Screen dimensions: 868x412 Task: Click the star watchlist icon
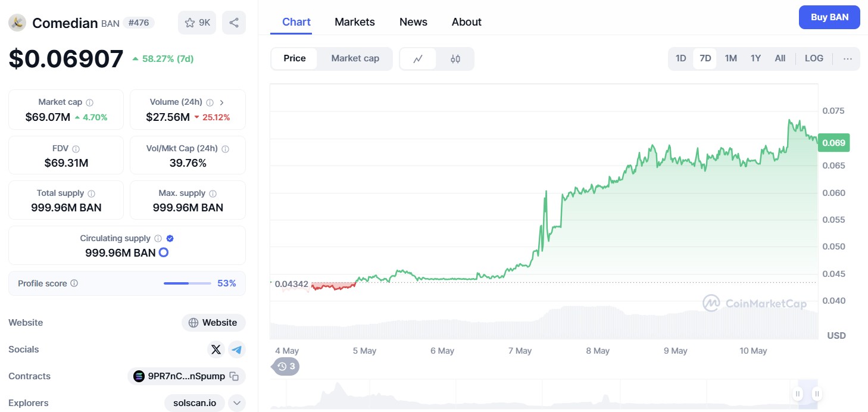(190, 23)
